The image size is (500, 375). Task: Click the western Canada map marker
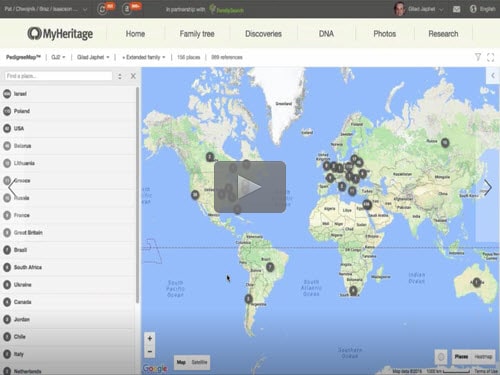(x=209, y=157)
